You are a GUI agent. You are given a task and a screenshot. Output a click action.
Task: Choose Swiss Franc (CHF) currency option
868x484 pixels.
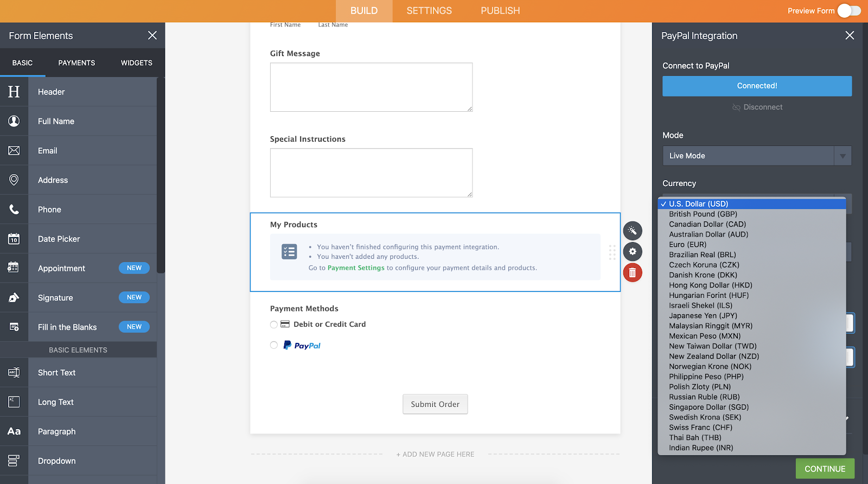pos(752,428)
